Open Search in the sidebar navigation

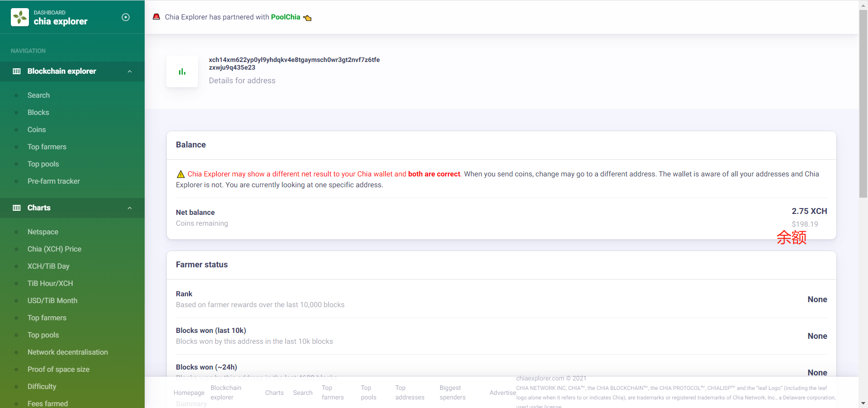(38, 95)
